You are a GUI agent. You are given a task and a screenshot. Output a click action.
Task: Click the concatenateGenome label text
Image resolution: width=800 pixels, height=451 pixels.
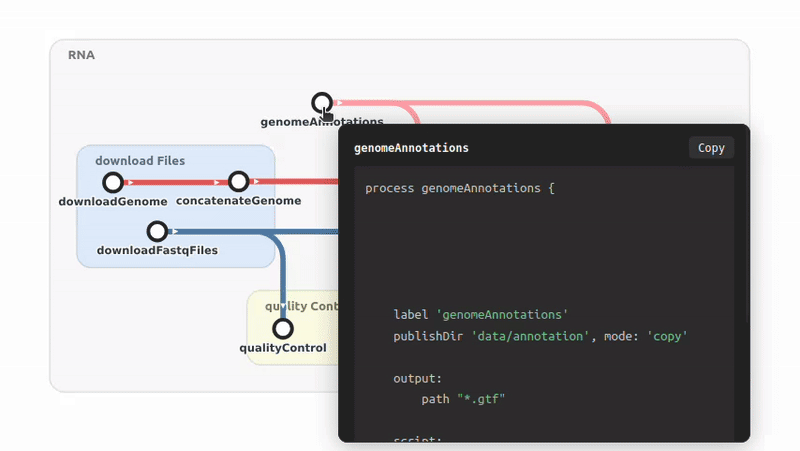click(238, 201)
